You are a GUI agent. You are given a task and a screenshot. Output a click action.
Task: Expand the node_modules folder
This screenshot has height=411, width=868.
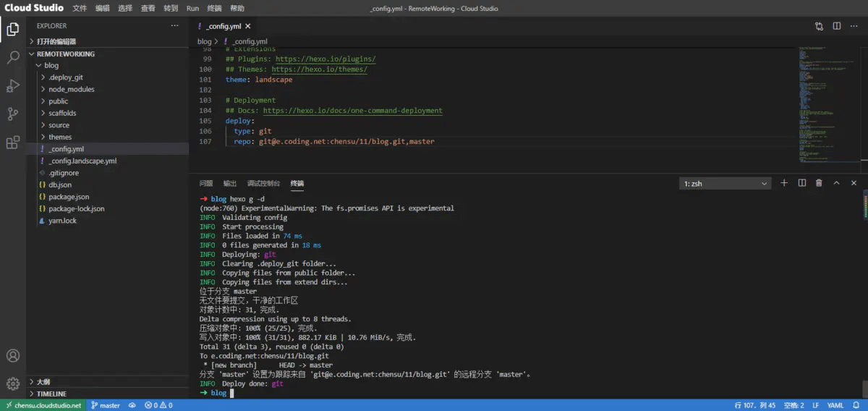point(108,89)
